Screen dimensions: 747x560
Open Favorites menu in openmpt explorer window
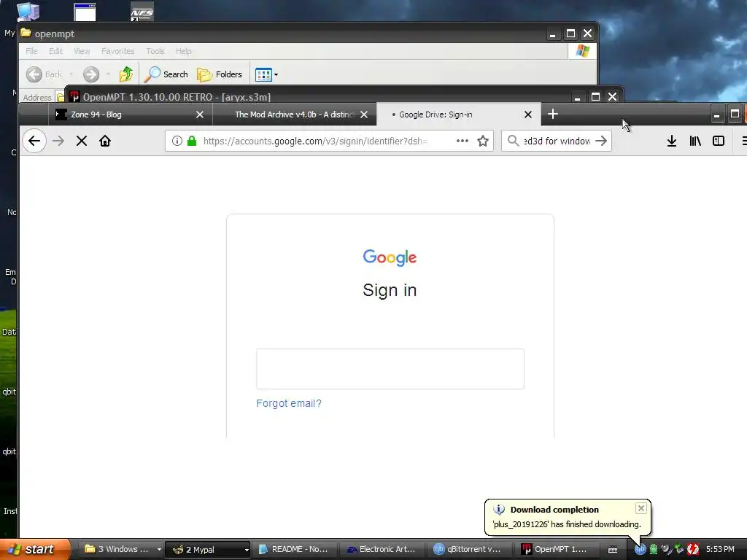pyautogui.click(x=117, y=51)
